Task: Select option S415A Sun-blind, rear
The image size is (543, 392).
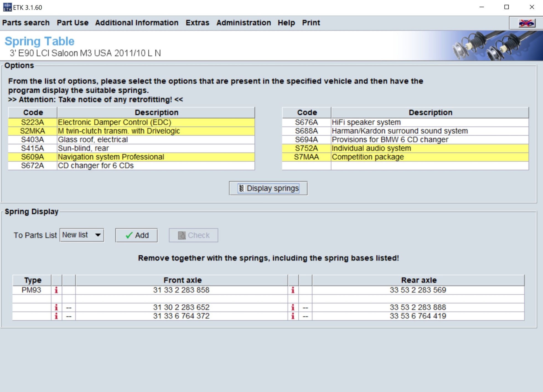Action: pos(131,148)
